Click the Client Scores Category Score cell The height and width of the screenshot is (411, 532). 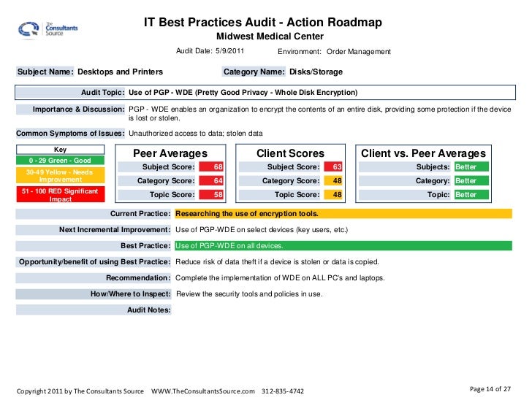click(332, 180)
